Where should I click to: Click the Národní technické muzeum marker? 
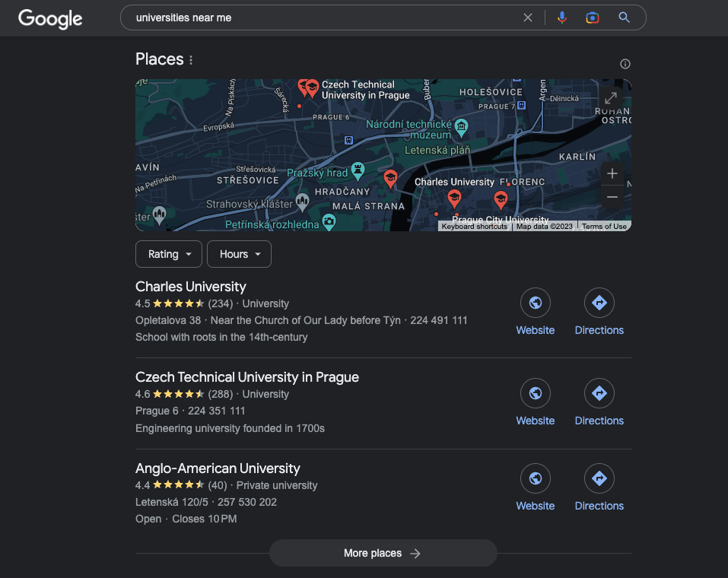pos(461,126)
